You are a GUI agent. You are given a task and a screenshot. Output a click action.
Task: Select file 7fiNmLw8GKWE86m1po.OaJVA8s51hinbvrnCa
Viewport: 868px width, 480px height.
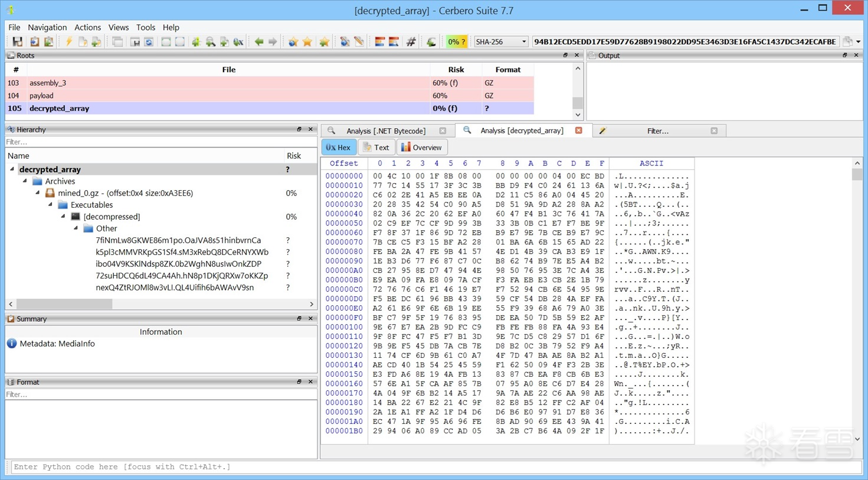178,240
